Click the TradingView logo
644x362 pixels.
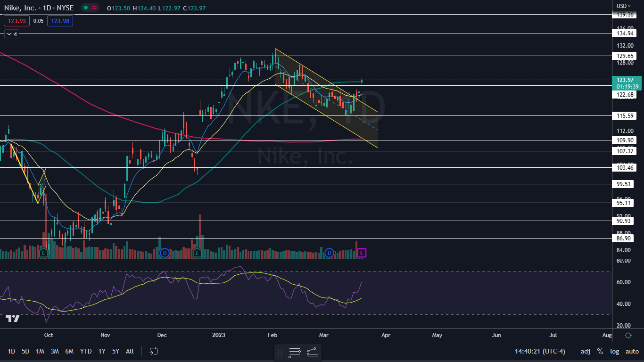(x=13, y=319)
